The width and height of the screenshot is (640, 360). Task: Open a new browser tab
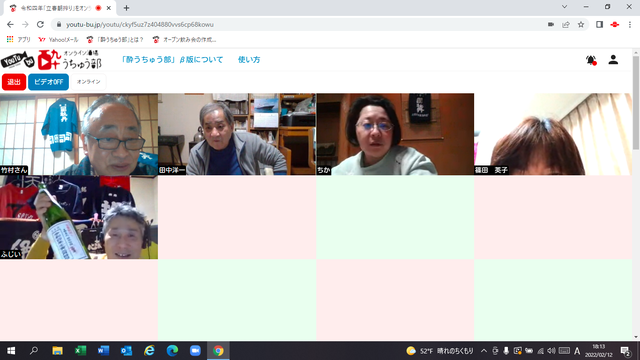tap(126, 8)
